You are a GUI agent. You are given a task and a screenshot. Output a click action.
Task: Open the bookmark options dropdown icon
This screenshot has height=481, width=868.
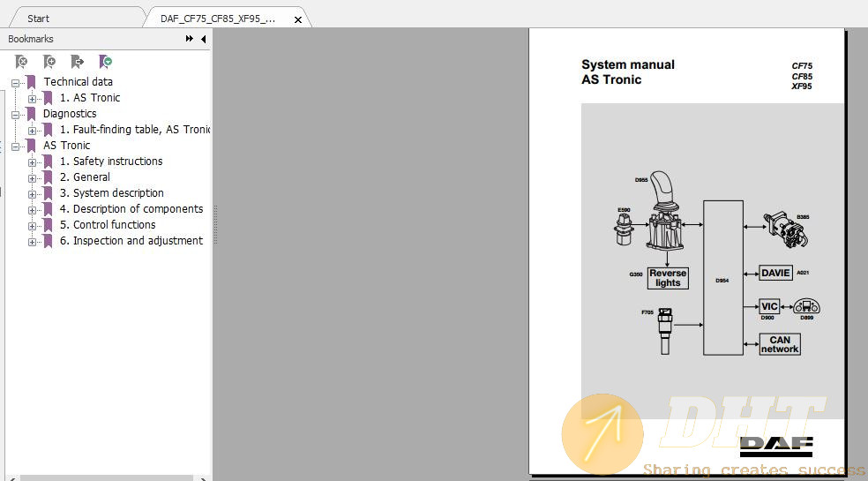click(105, 61)
